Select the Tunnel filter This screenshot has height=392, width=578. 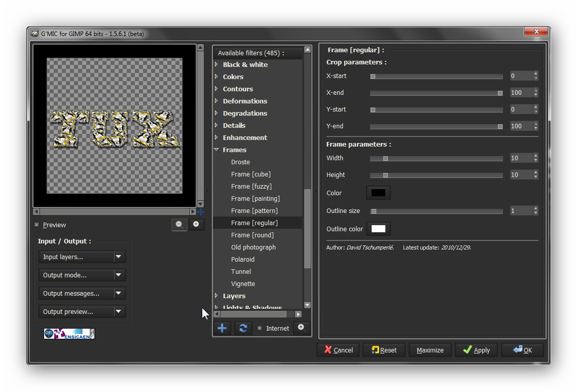[x=241, y=271]
